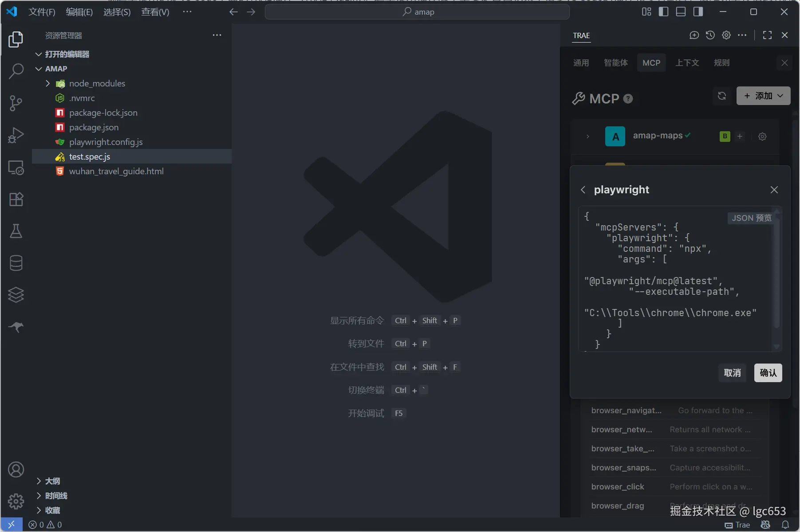Open playwright.config.js file
This screenshot has width=800, height=532.
(x=106, y=142)
